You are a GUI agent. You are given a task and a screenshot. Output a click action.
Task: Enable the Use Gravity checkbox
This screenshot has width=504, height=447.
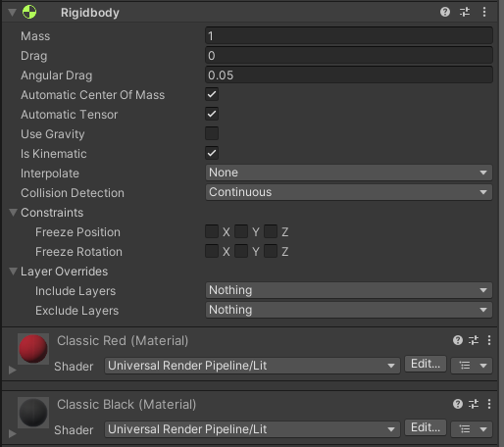(212, 133)
